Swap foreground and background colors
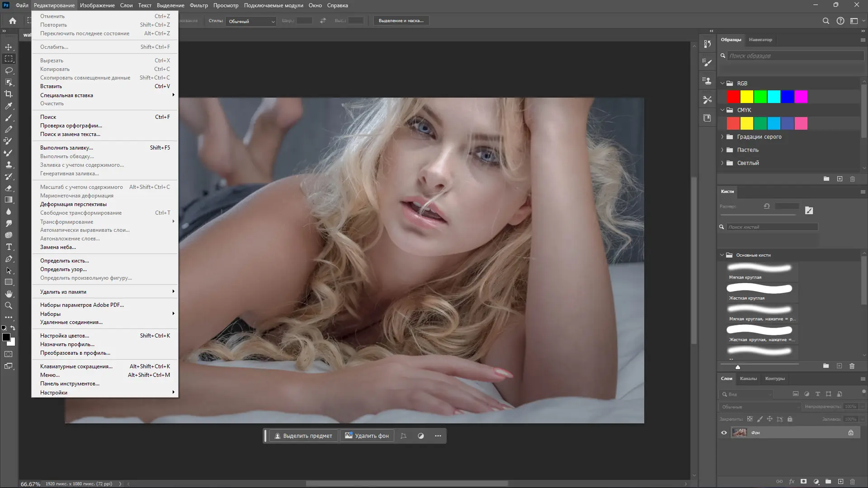868x488 pixels. coord(13,328)
